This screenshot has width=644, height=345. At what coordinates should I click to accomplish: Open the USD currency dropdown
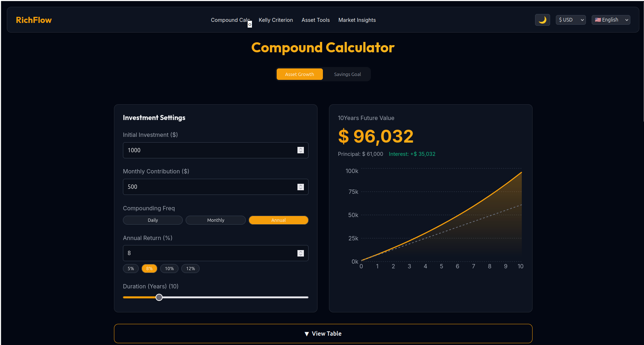point(571,20)
